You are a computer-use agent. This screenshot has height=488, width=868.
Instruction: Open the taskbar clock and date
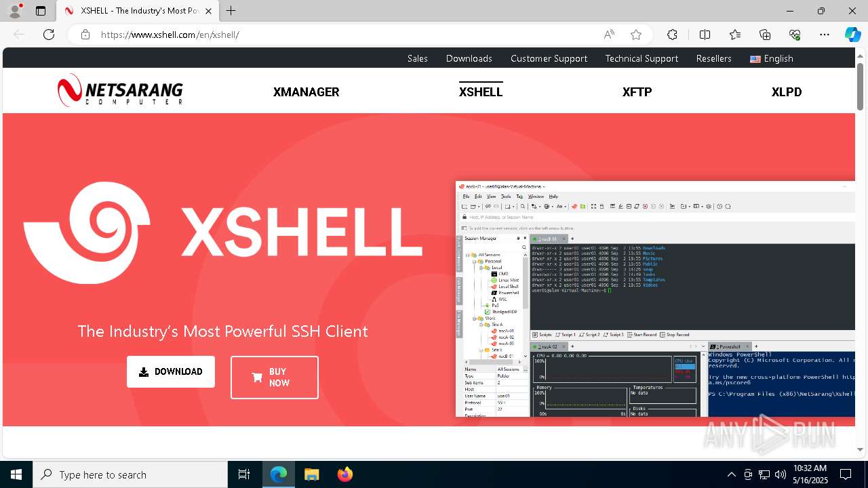[810, 474]
